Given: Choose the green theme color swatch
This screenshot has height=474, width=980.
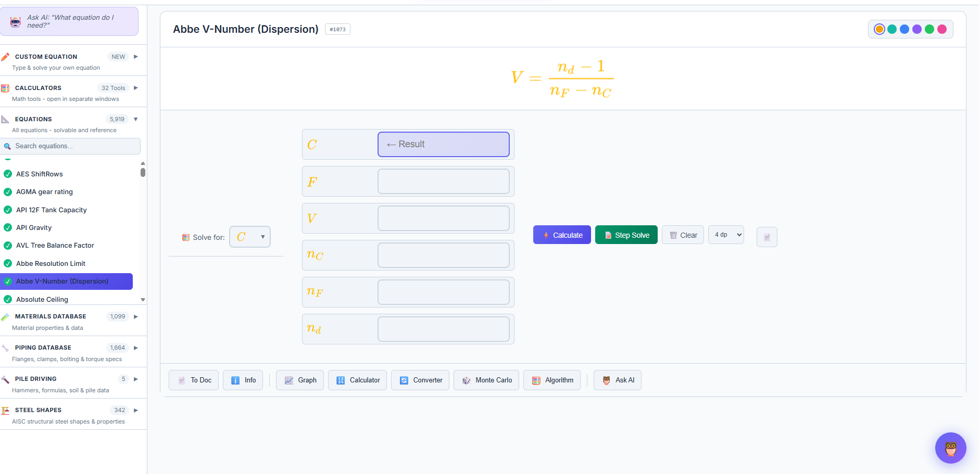Looking at the screenshot, I should pyautogui.click(x=929, y=29).
